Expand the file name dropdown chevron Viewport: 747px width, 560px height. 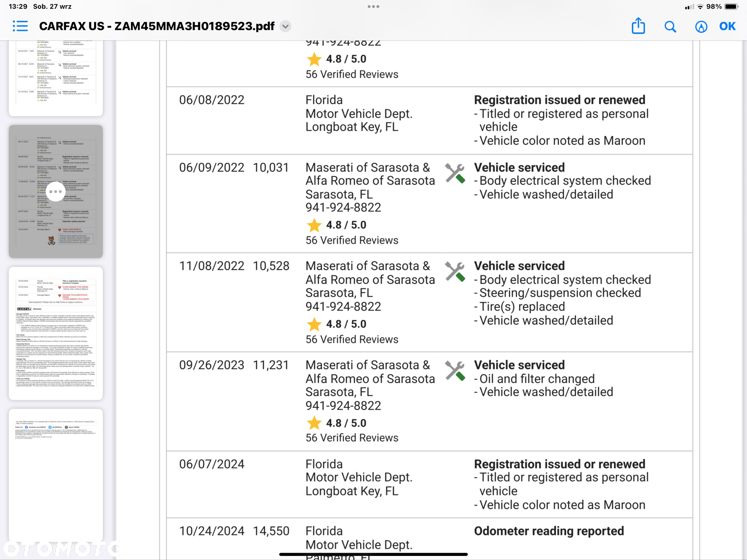tap(286, 26)
